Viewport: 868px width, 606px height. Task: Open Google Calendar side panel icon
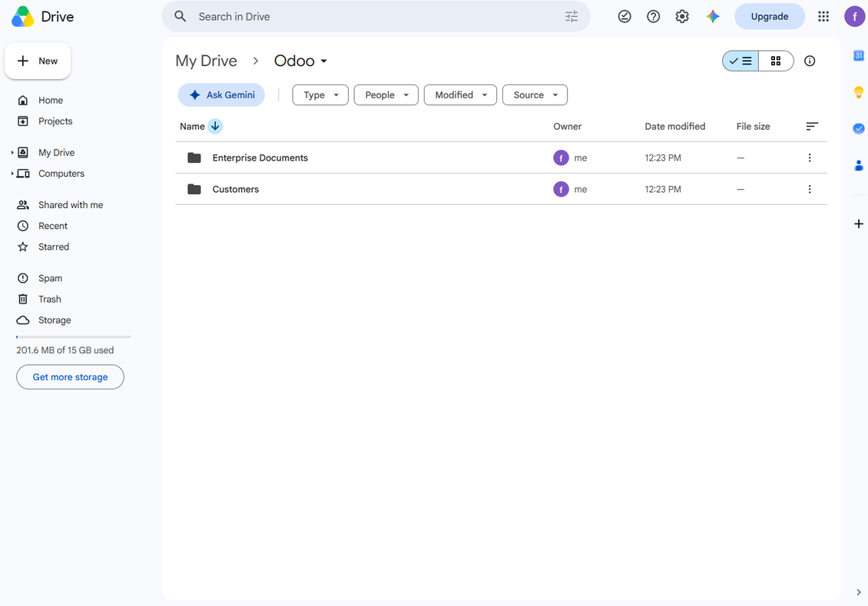point(859,55)
